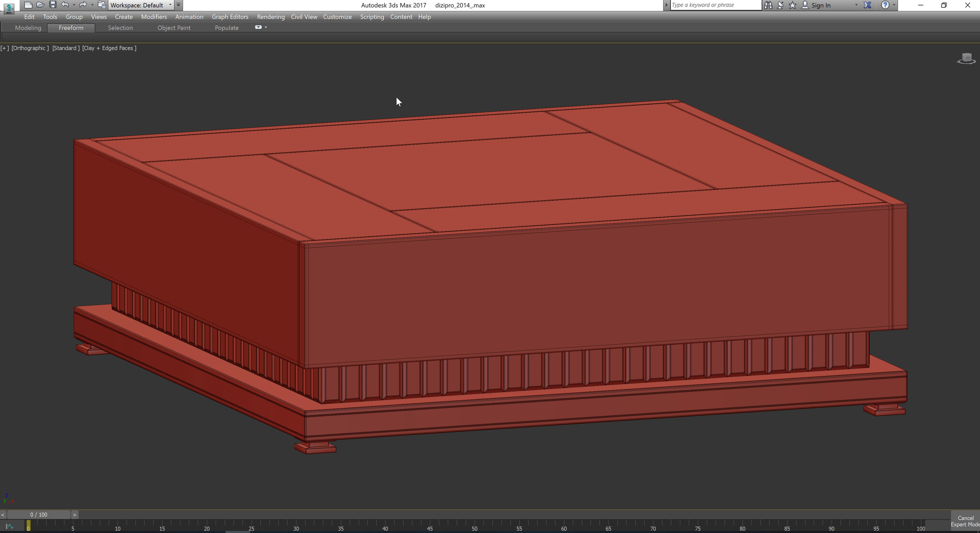Open the Edit menu
980x533 pixels.
point(29,17)
